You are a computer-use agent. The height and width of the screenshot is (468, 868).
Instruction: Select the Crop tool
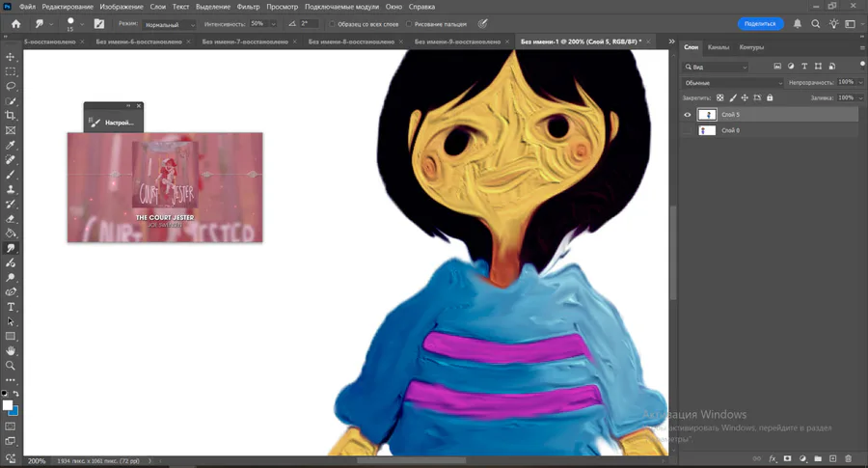(x=10, y=115)
